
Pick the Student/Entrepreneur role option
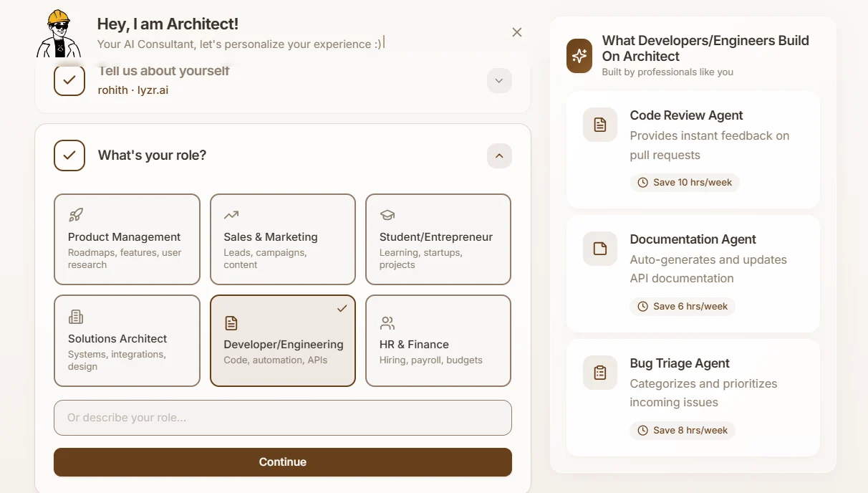[438, 239]
